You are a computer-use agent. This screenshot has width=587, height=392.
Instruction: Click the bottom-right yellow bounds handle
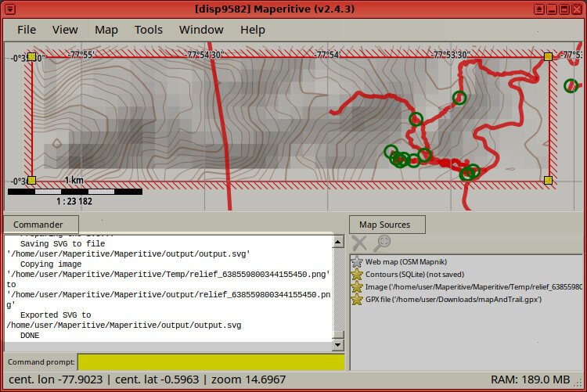coord(548,181)
